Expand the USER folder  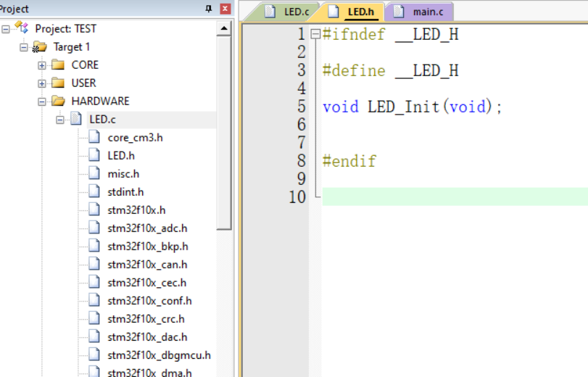(x=41, y=83)
